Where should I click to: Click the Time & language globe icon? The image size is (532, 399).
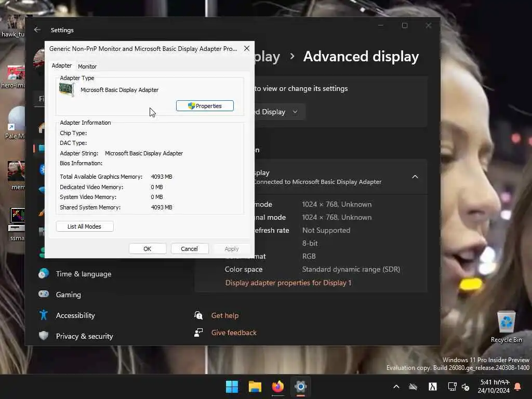[44, 273]
